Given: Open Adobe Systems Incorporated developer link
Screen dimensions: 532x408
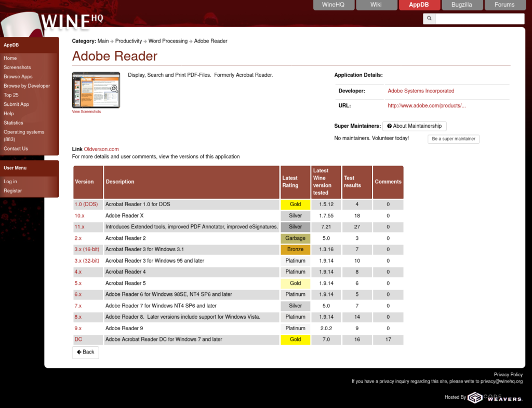Looking at the screenshot, I should point(421,91).
